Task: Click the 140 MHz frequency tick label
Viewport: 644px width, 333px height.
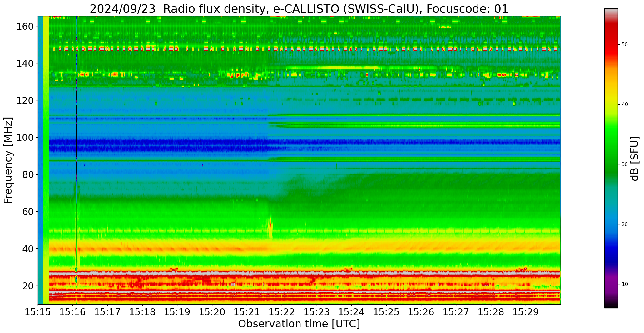Action: pos(25,63)
